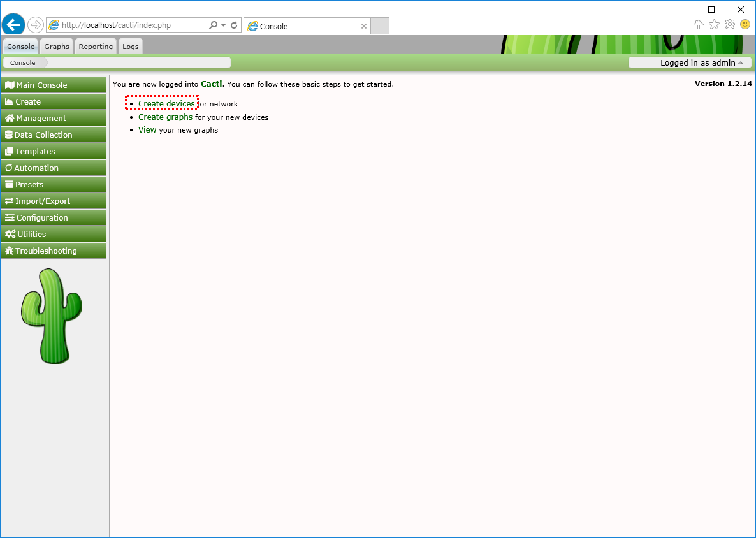Expand the Utilities sidebar menu
756x538 pixels.
[53, 235]
